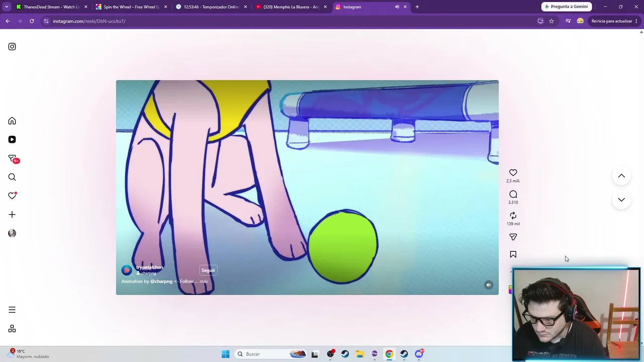This screenshot has height=362, width=644.
Task: Open a new browser tab
Action: pyautogui.click(x=417, y=7)
